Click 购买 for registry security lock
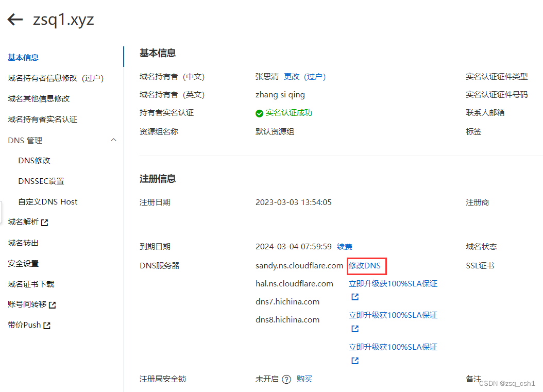Screen dimensions: 543x392 [304, 379]
